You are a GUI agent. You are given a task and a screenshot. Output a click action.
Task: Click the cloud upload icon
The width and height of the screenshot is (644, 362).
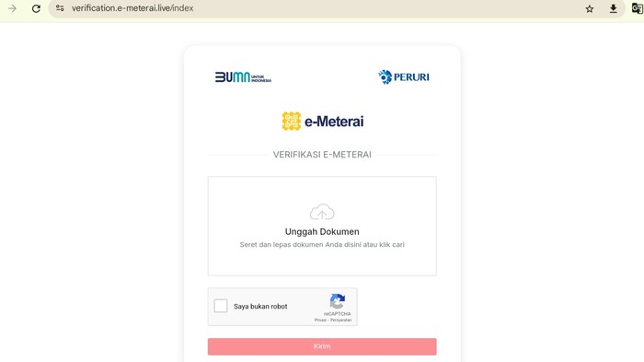click(322, 212)
